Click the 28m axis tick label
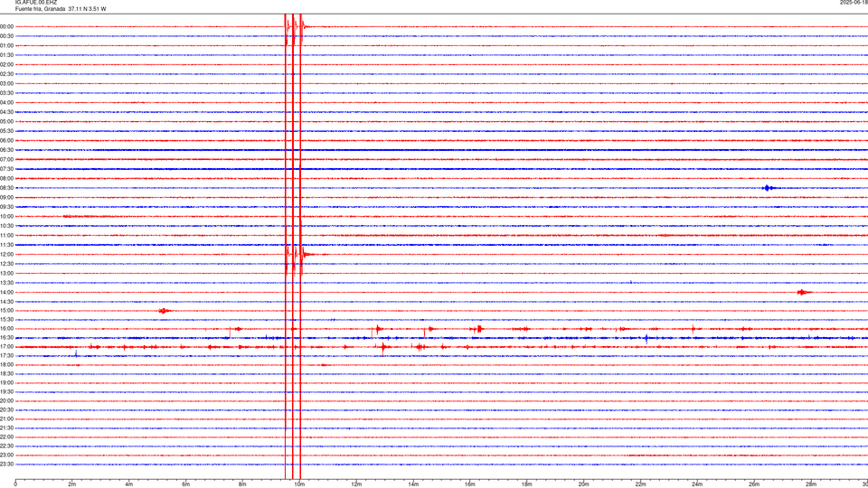This screenshot has width=868, height=488. tap(811, 484)
